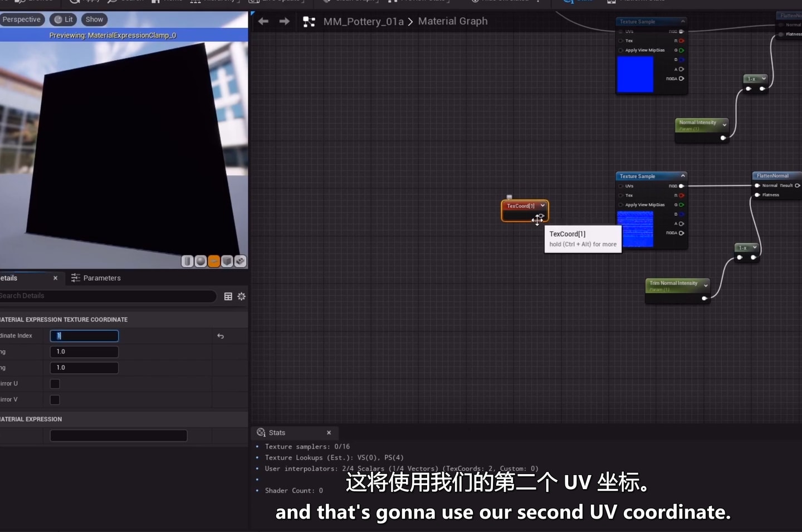The height and width of the screenshot is (532, 802).
Task: Enable the Mirror U checkbox
Action: tap(55, 384)
